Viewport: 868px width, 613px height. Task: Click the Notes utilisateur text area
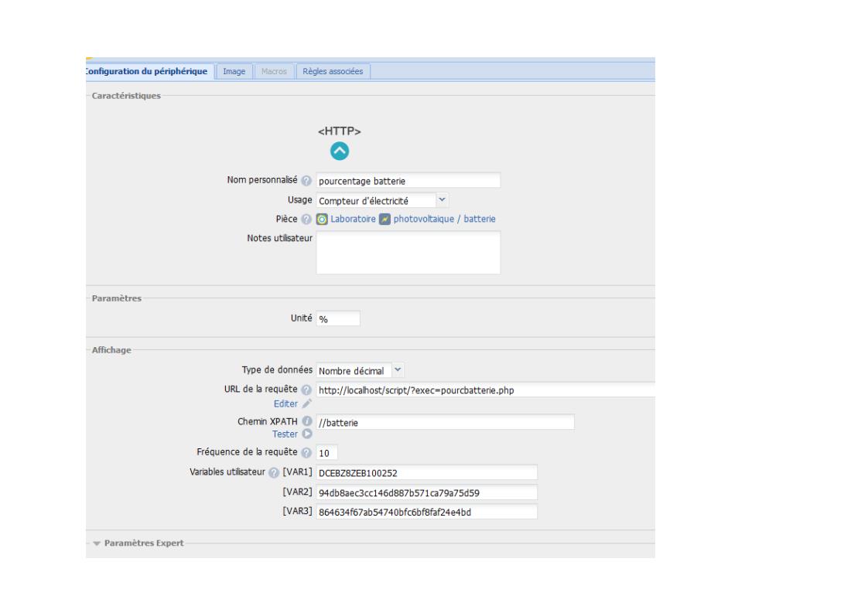(x=408, y=252)
